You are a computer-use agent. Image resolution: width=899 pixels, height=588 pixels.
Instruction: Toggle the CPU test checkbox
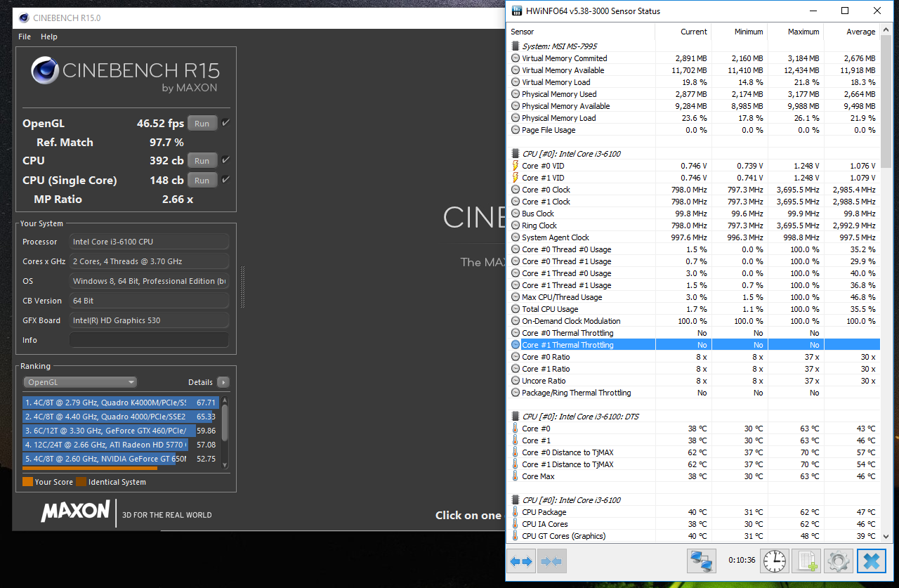pos(226,160)
